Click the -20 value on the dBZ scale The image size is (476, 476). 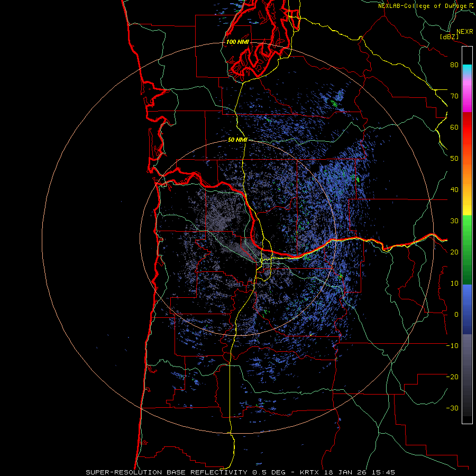[x=452, y=377]
